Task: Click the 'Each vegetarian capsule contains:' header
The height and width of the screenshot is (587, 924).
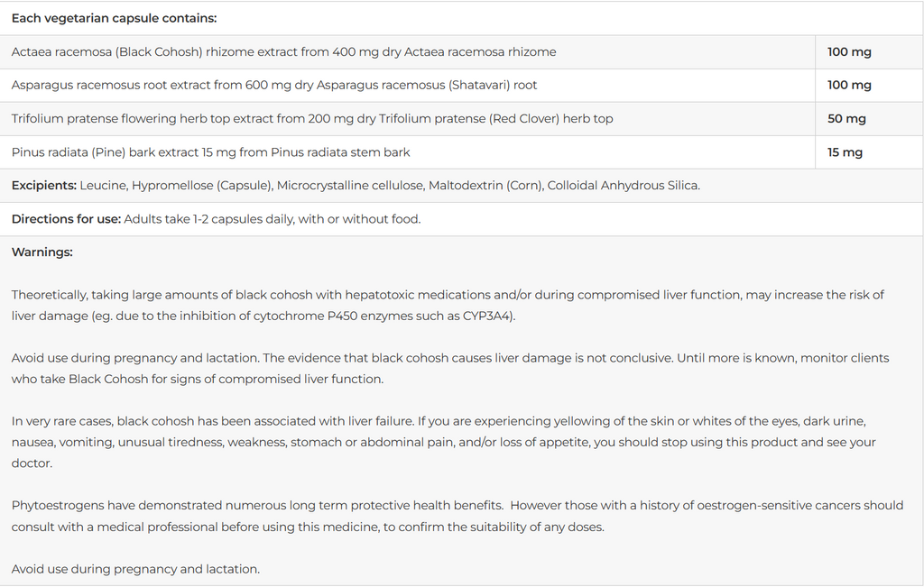Action: click(x=114, y=18)
